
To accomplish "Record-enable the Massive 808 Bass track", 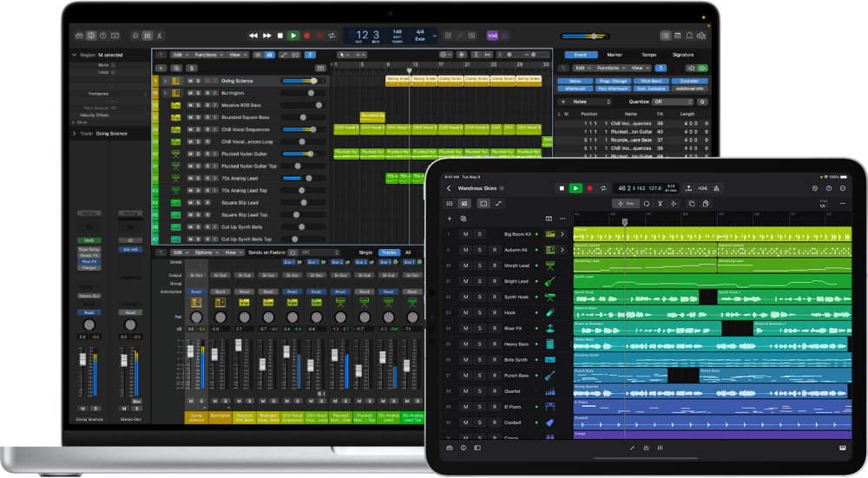I will click(x=207, y=105).
